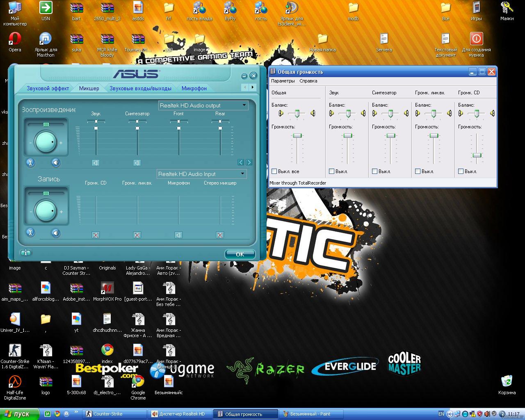Switch to Безымянный - Paint taskbar button
The width and height of the screenshot is (525, 420).
(310, 414)
